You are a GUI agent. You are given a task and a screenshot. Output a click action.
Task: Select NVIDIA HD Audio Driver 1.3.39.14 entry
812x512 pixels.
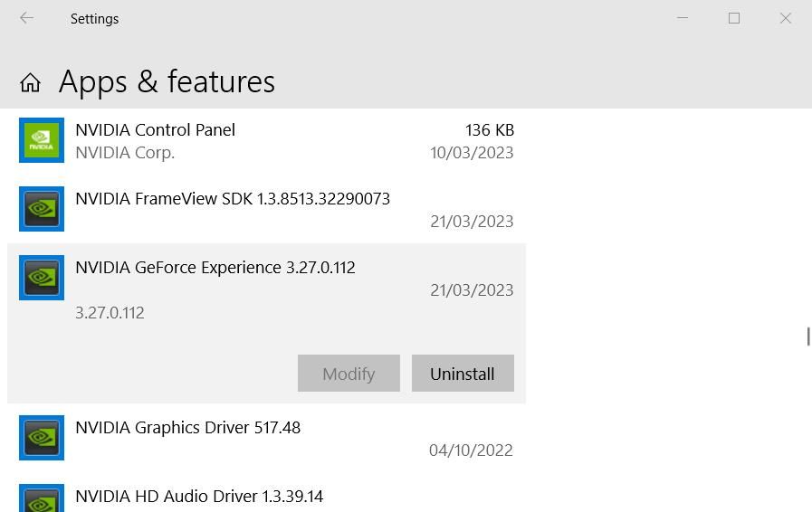199,497
